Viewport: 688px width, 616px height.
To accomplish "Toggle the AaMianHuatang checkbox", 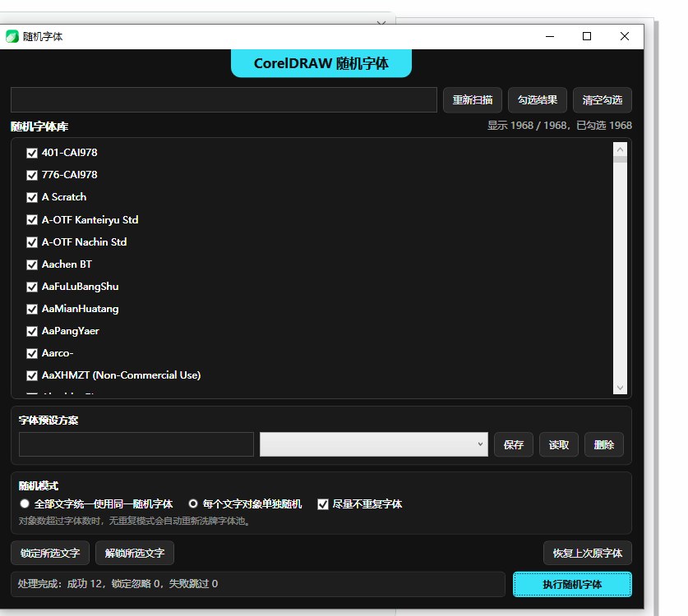I will (32, 309).
